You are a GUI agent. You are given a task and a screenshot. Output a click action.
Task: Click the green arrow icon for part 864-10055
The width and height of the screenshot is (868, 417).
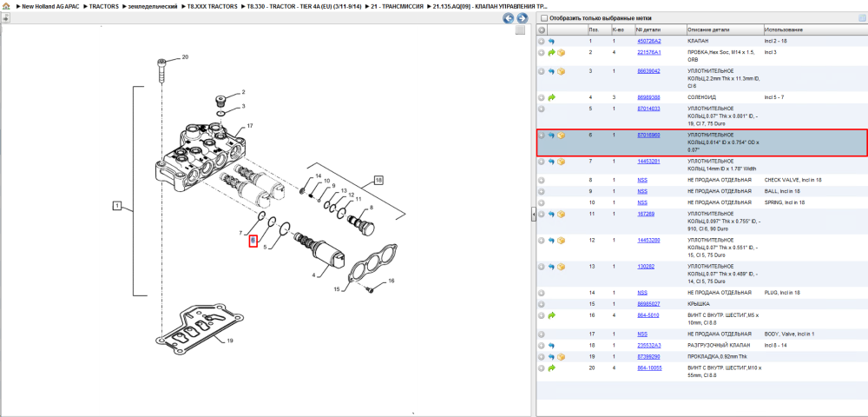point(551,367)
